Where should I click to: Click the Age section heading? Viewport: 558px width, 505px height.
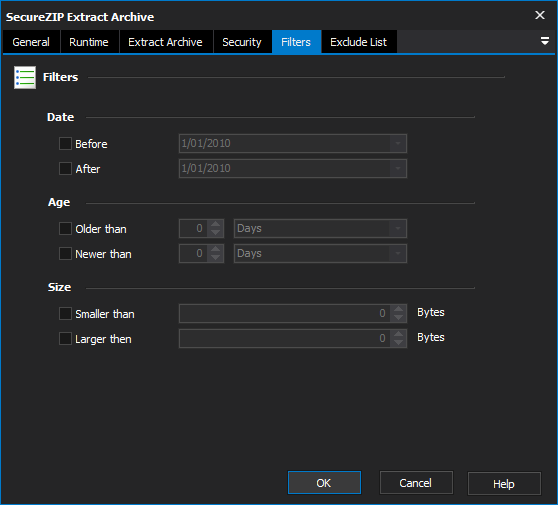(59, 202)
